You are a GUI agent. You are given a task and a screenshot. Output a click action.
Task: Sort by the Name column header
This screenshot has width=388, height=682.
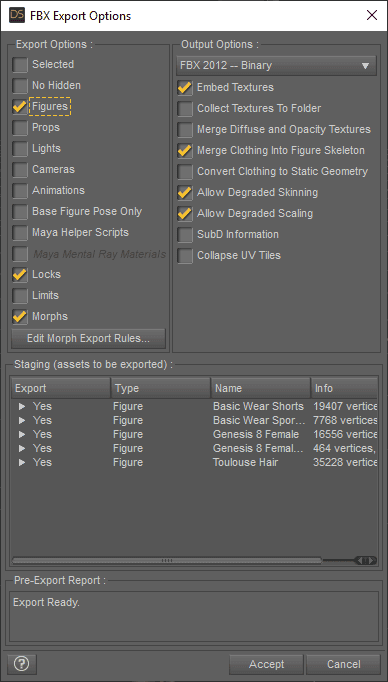click(x=261, y=388)
